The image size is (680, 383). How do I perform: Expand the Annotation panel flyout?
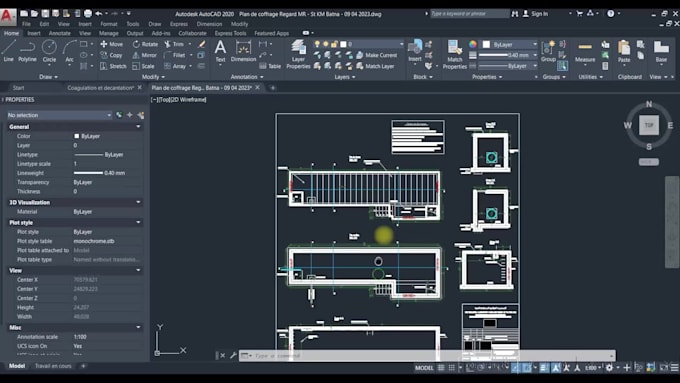point(247,77)
